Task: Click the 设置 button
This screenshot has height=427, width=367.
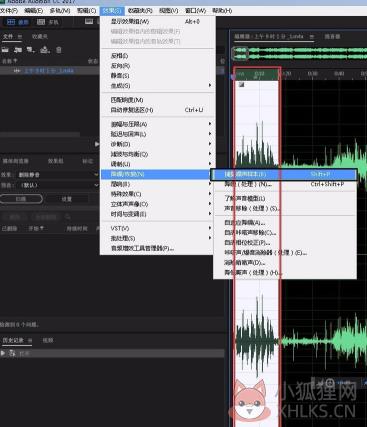Action: pos(67,199)
